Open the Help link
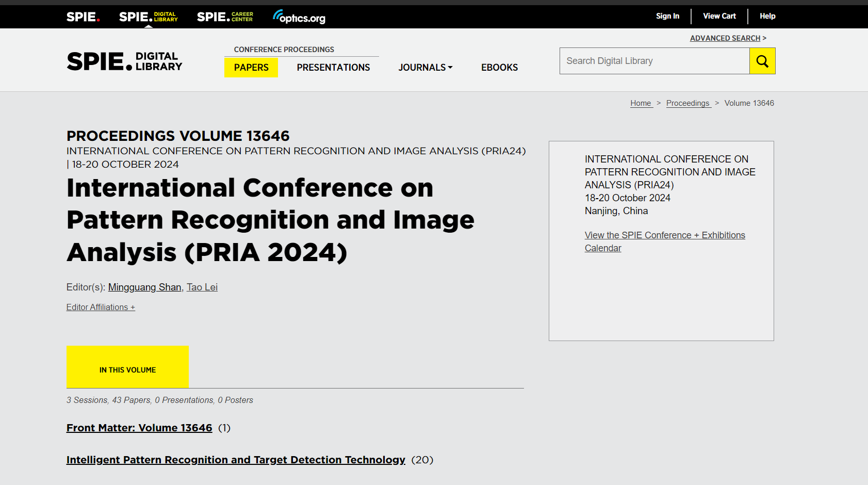This screenshot has width=868, height=485. point(767,16)
